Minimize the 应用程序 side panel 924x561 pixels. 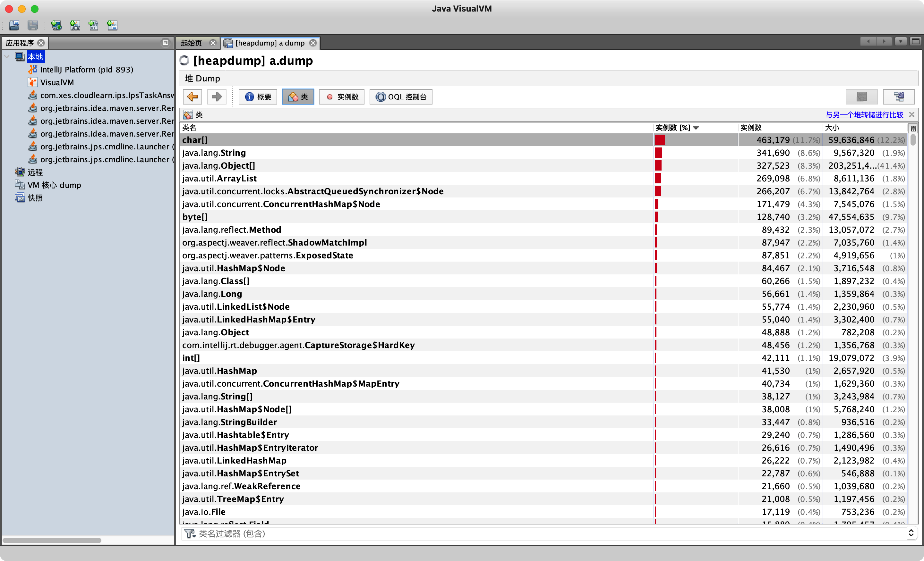165,43
